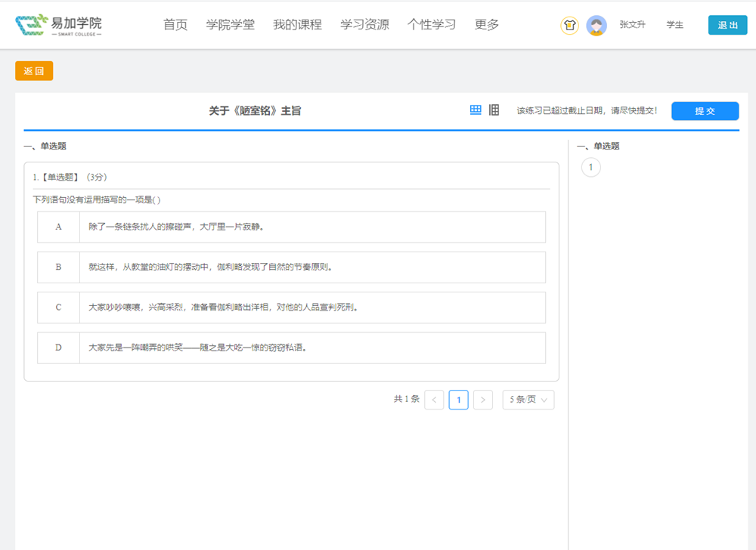The height and width of the screenshot is (550, 756).
Task: Click the right sidebar 一、单选题 heading
Action: tap(598, 146)
